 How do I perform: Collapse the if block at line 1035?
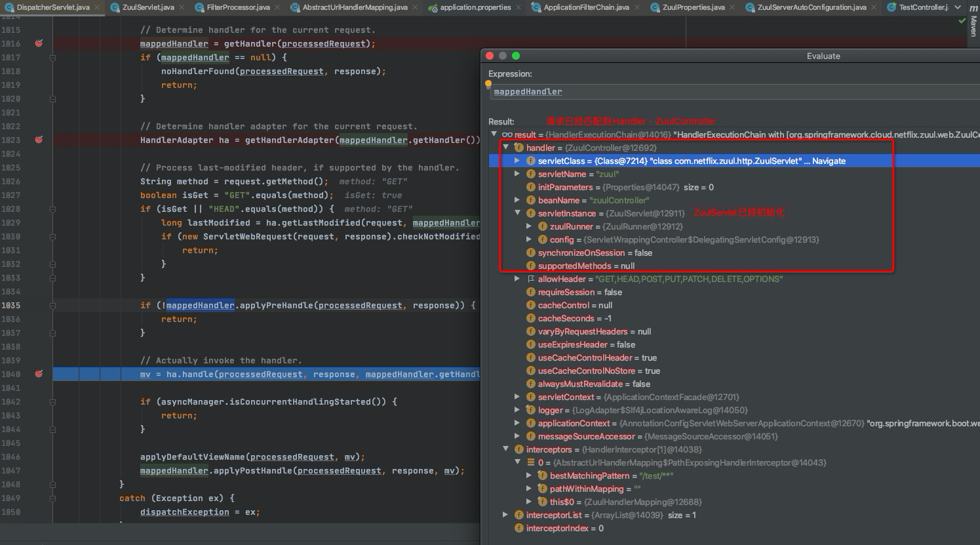click(52, 305)
